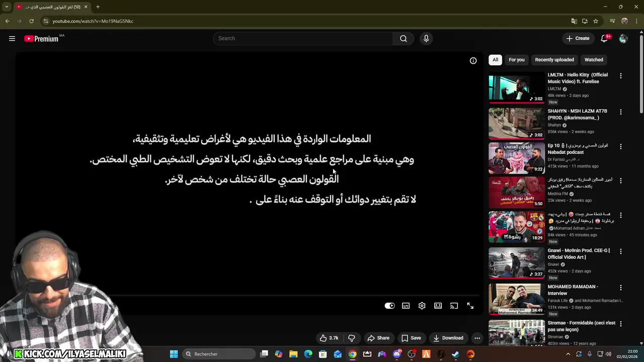
Task: Toggle subtitles with the captions icon
Action: 406,306
